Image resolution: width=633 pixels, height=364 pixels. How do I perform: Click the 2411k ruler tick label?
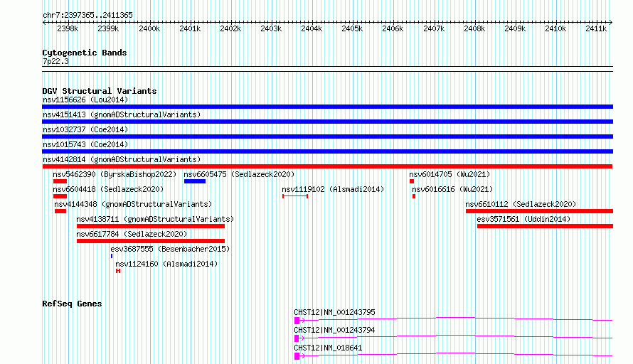[596, 28]
